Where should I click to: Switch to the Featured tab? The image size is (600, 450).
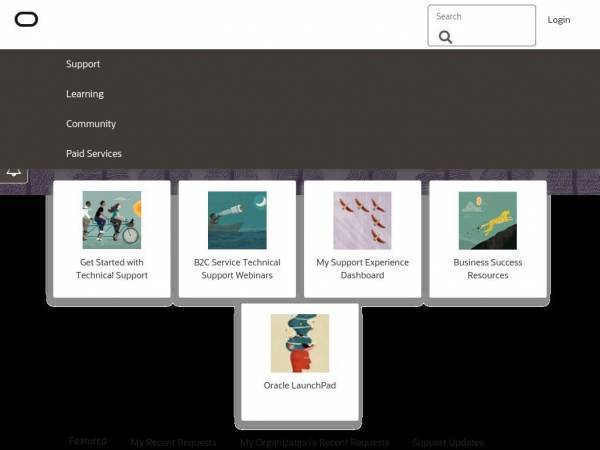pos(88,441)
